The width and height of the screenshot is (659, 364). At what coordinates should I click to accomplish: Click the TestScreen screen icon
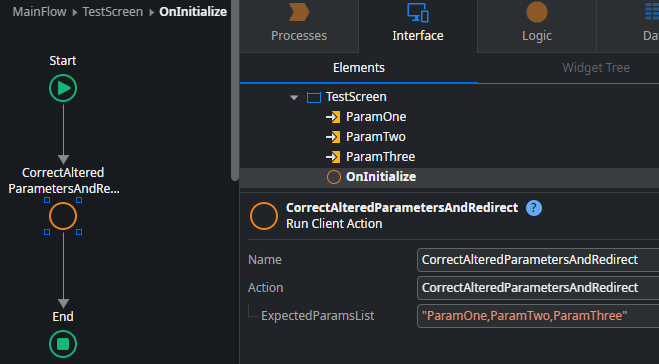pos(314,98)
